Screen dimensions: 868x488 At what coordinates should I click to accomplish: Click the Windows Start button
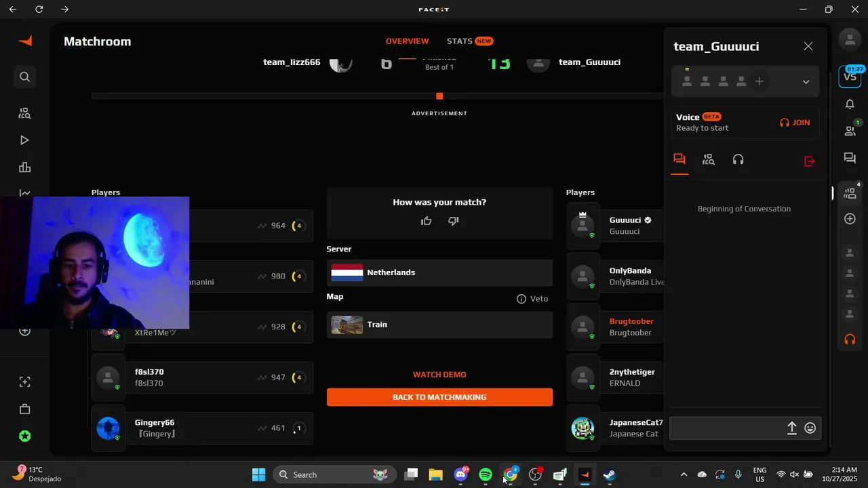pos(258,474)
